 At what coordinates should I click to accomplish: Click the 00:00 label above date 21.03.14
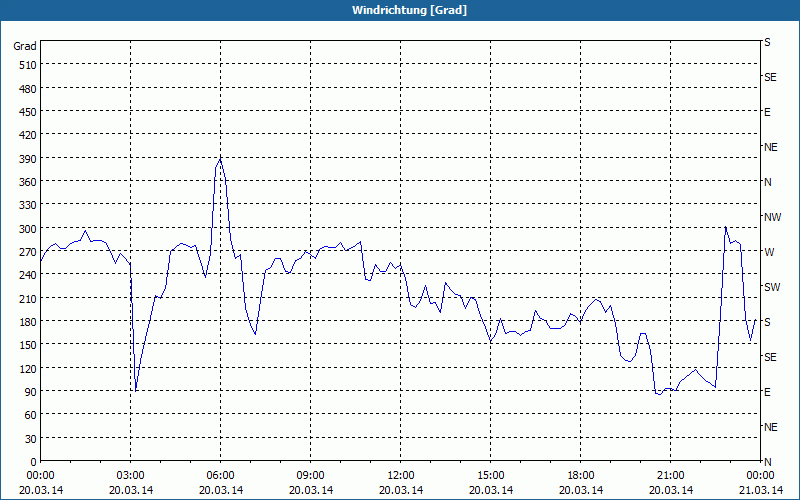click(760, 476)
